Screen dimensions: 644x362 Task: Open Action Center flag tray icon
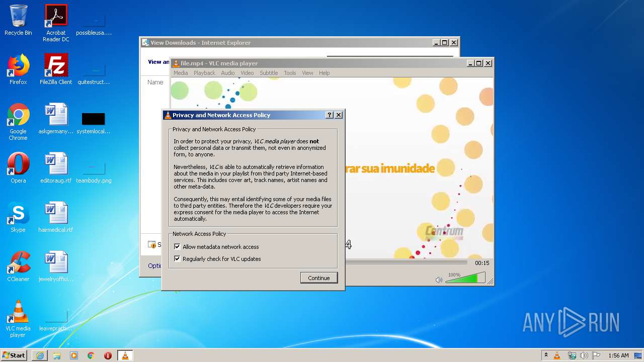point(596,355)
